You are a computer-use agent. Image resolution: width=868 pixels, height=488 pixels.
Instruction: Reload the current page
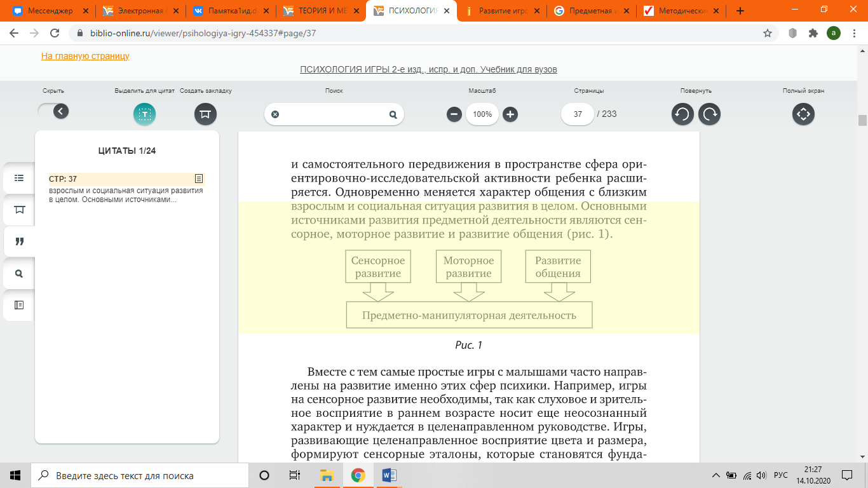[x=55, y=33]
